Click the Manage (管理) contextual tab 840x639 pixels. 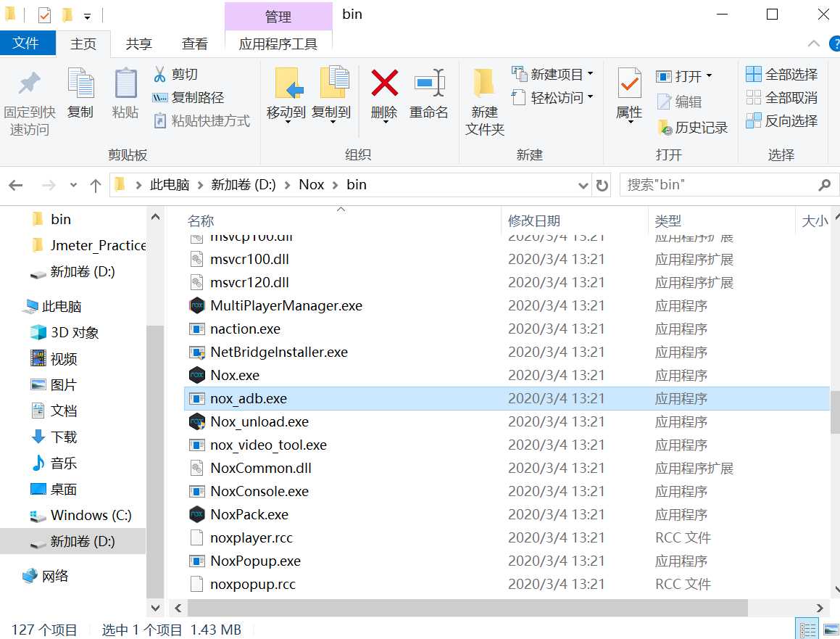(x=278, y=17)
